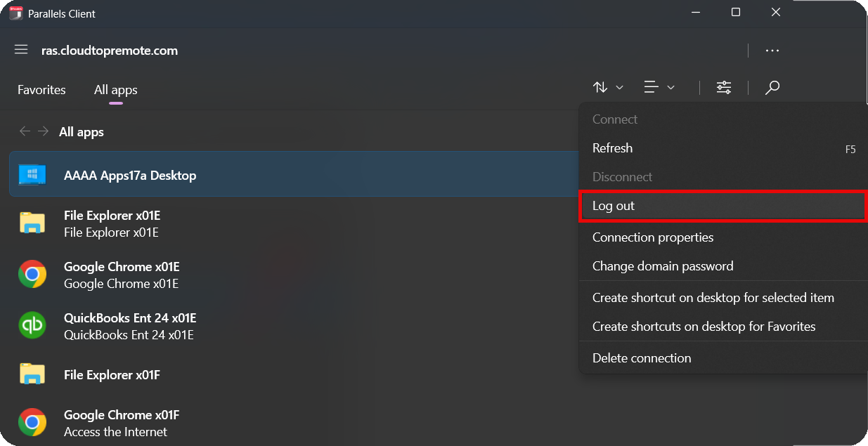Select Refresh in the context menu
The image size is (868, 446).
(612, 148)
